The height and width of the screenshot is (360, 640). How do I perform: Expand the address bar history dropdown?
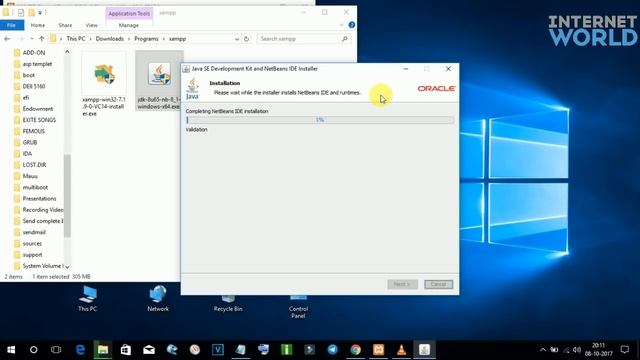pyautogui.click(x=237, y=39)
